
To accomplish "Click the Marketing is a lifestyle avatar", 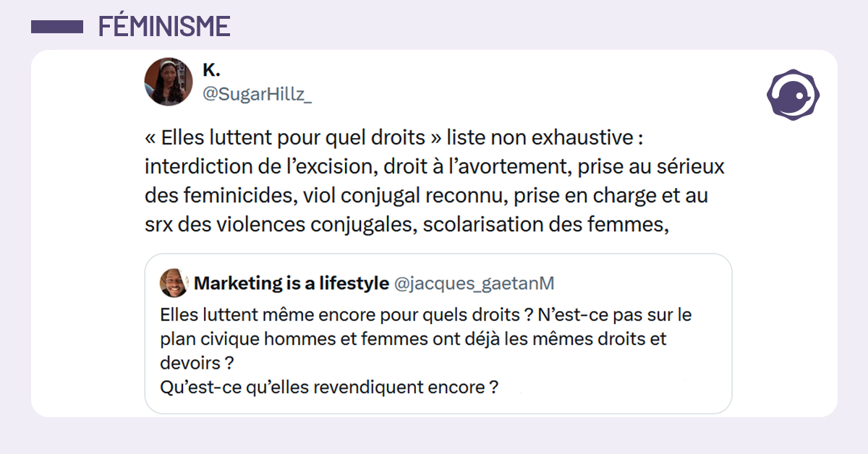I will (x=174, y=283).
